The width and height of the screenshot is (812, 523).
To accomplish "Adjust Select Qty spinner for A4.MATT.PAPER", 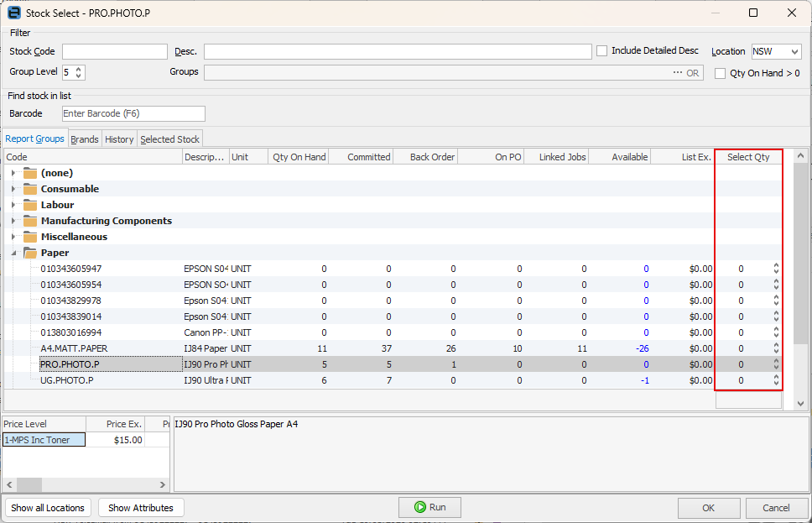I will pos(776,348).
